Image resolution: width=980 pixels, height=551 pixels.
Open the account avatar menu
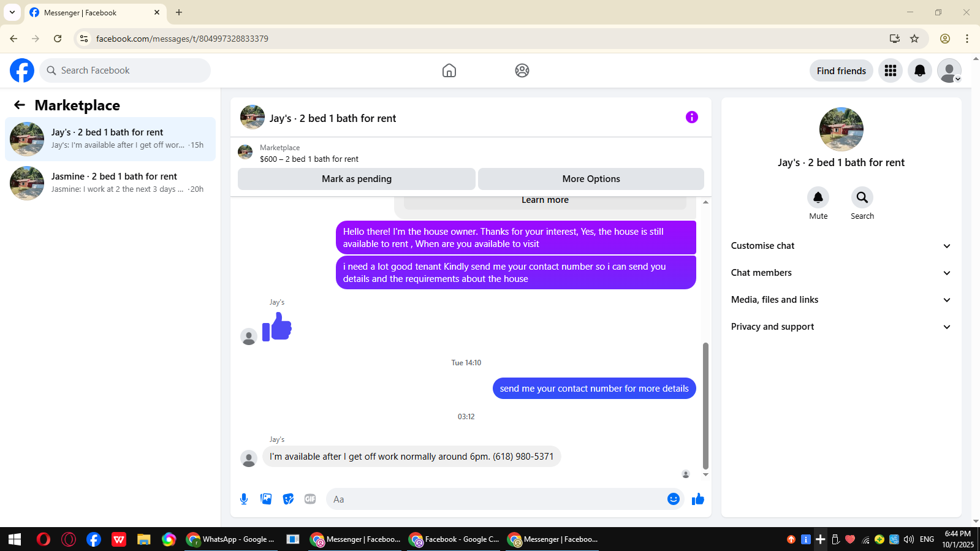click(949, 70)
